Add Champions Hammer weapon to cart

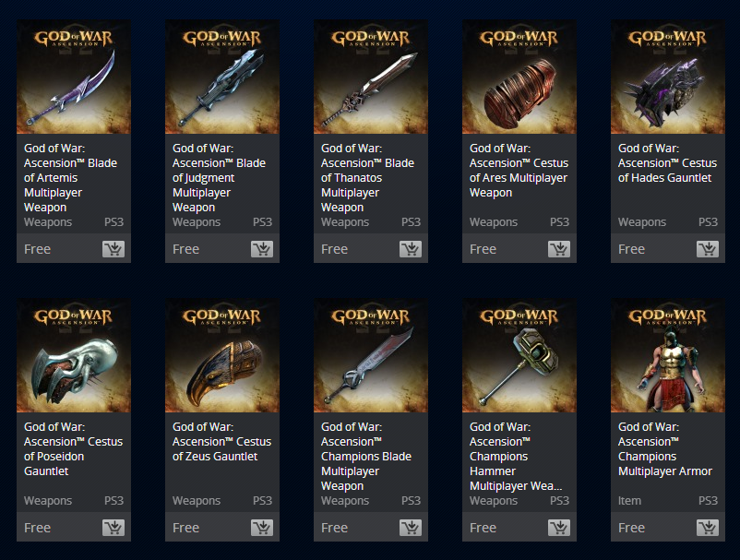[x=559, y=528]
